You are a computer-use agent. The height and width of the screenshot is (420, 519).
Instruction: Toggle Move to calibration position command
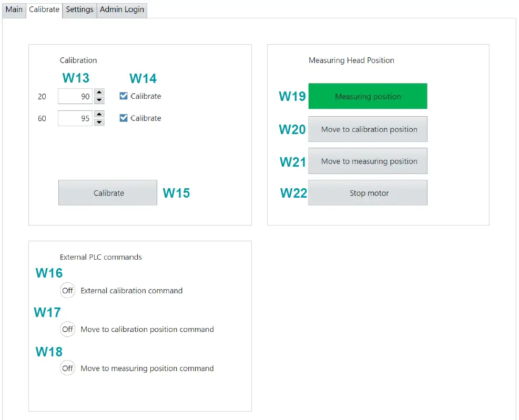pyautogui.click(x=67, y=330)
